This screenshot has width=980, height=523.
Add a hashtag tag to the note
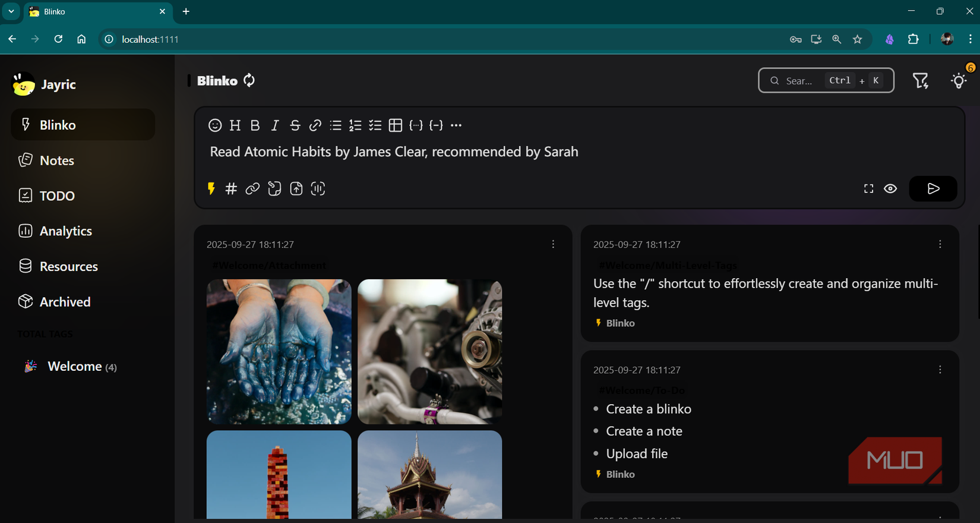click(231, 189)
